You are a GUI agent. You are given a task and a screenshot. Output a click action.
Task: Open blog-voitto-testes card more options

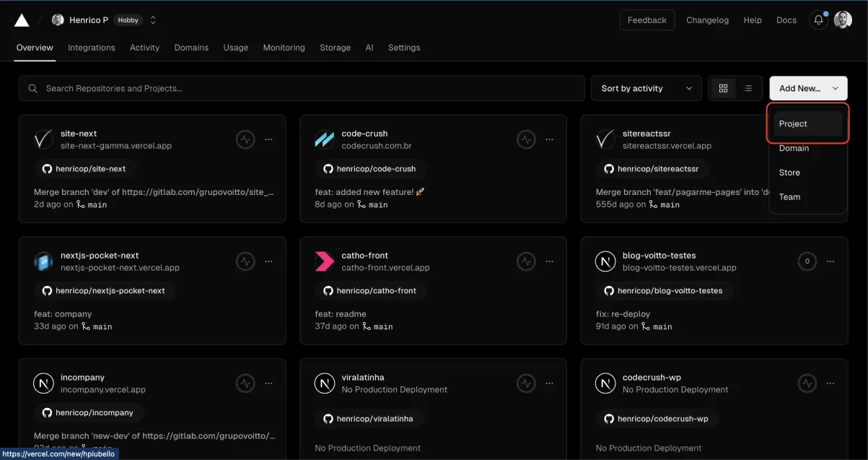click(x=830, y=261)
